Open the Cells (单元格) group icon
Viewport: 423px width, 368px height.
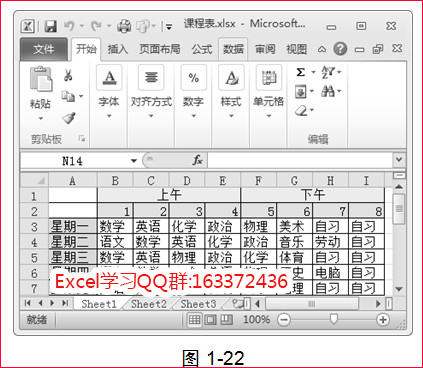[x=269, y=77]
